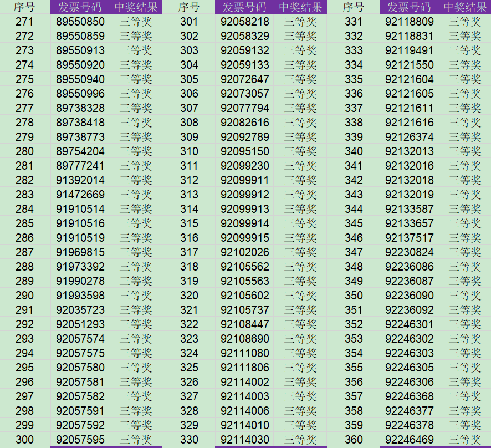
Task: Click invoice number 89777241
Action: pyautogui.click(x=80, y=166)
